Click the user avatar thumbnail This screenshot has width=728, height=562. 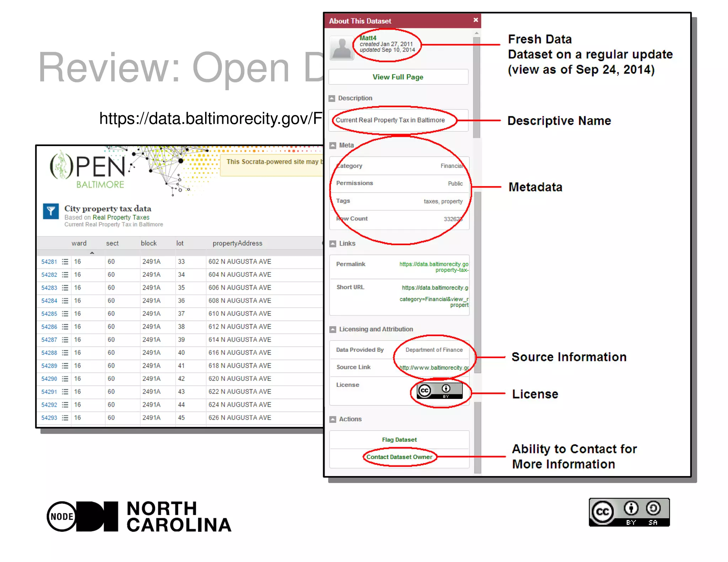click(341, 48)
